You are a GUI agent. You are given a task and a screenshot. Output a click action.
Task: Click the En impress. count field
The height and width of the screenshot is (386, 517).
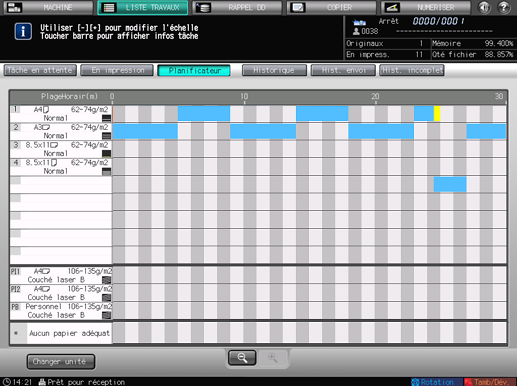(387, 54)
